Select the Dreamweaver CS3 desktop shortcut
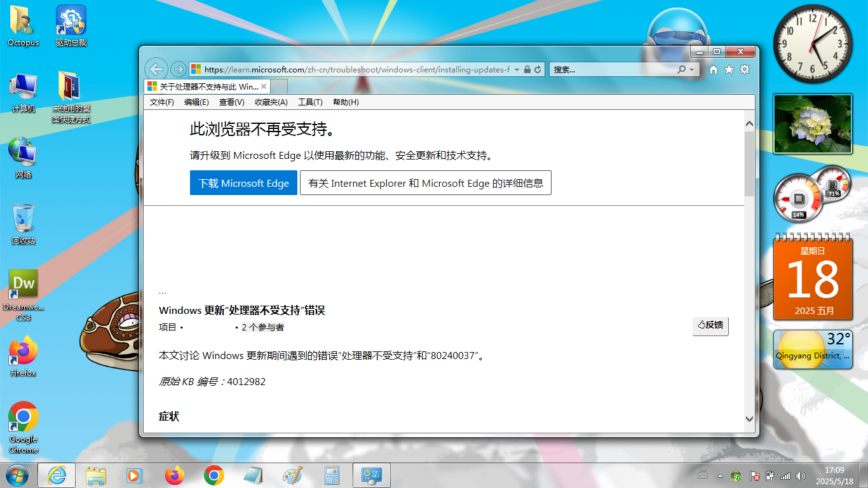The height and width of the screenshot is (488, 868). (x=24, y=295)
